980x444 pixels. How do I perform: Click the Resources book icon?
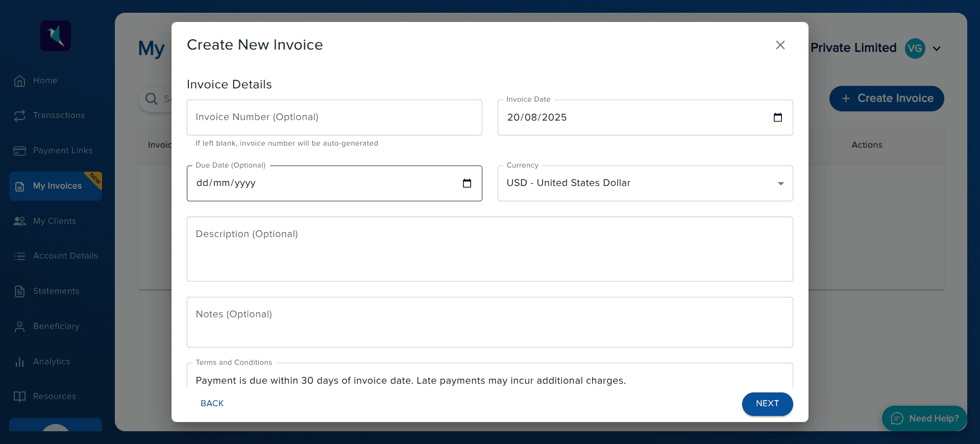(19, 396)
